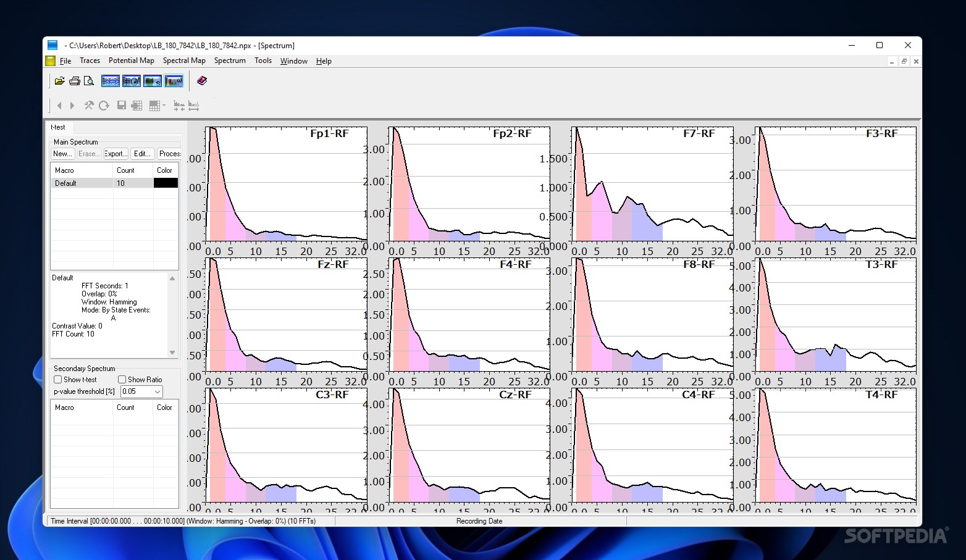The width and height of the screenshot is (966, 560).
Task: Click count value 10 in Default row
Action: (120, 183)
